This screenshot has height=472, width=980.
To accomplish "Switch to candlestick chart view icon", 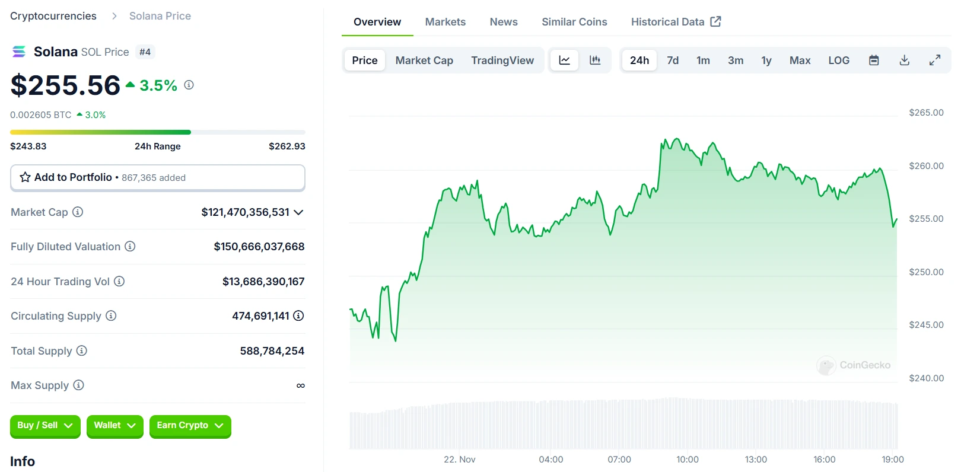I will [x=595, y=60].
